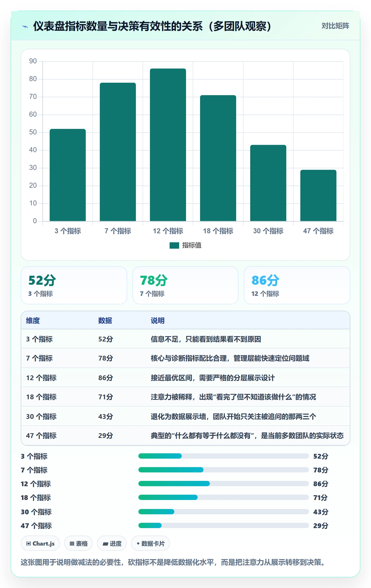Click the progress bar showing 29分
Viewport: 371px width, 588px height.
click(223, 525)
